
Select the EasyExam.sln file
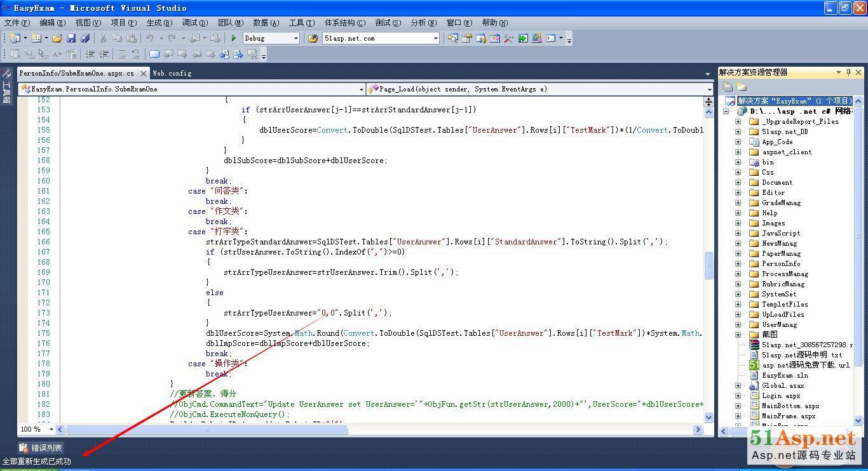click(785, 375)
